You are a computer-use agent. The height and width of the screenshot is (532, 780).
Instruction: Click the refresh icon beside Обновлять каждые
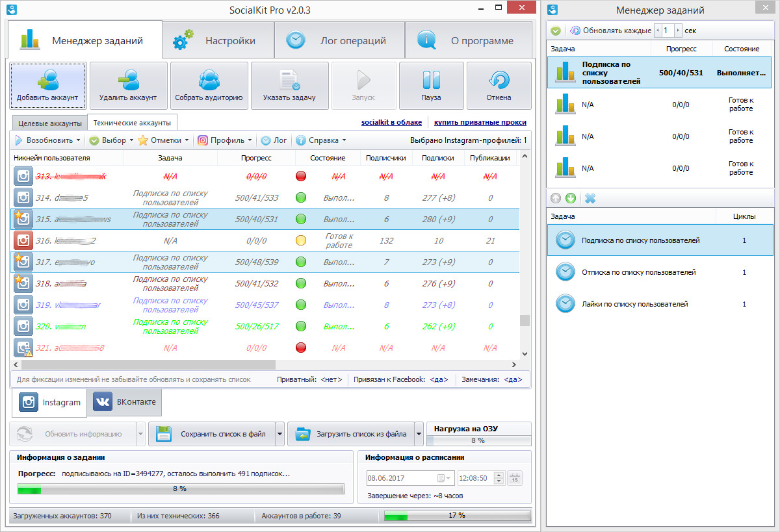pos(575,31)
